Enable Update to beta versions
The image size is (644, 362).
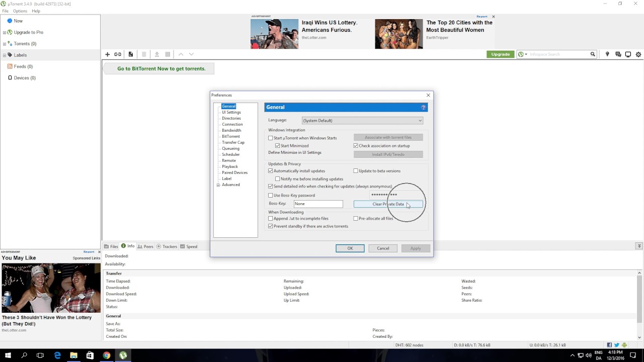[356, 171]
